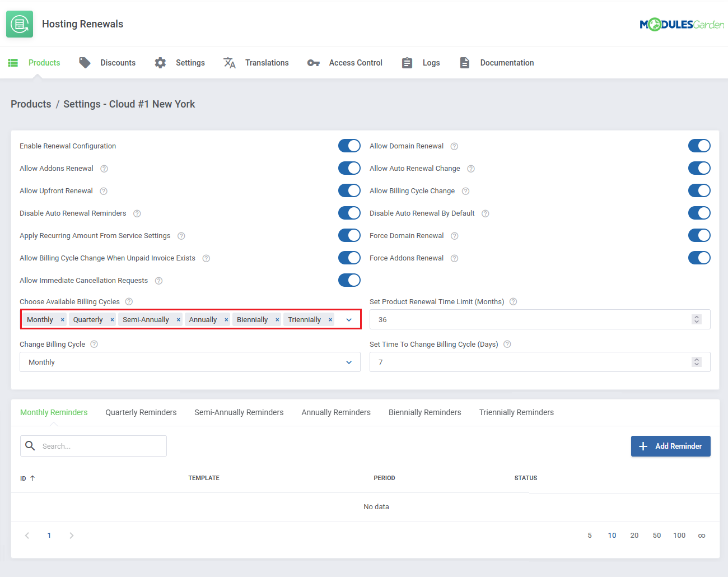Click the Products list icon
Viewport: 728px width, 577px height.
click(13, 63)
